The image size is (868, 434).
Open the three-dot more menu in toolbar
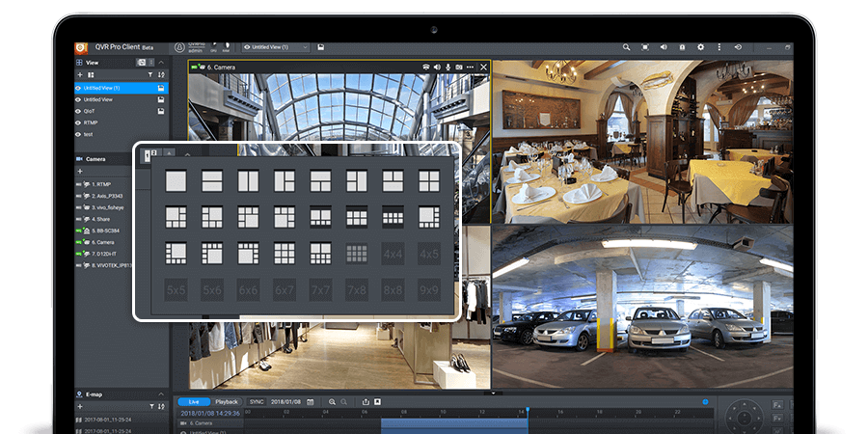719,47
